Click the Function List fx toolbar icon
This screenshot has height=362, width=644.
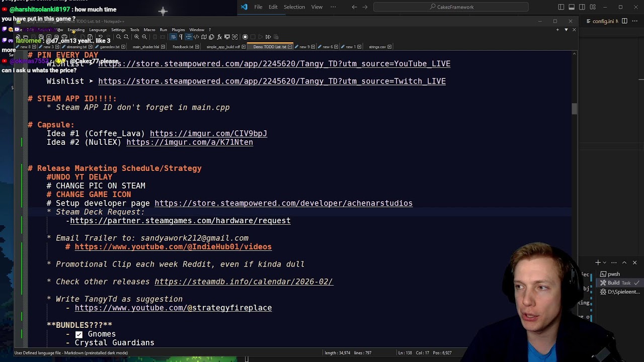pos(219,37)
